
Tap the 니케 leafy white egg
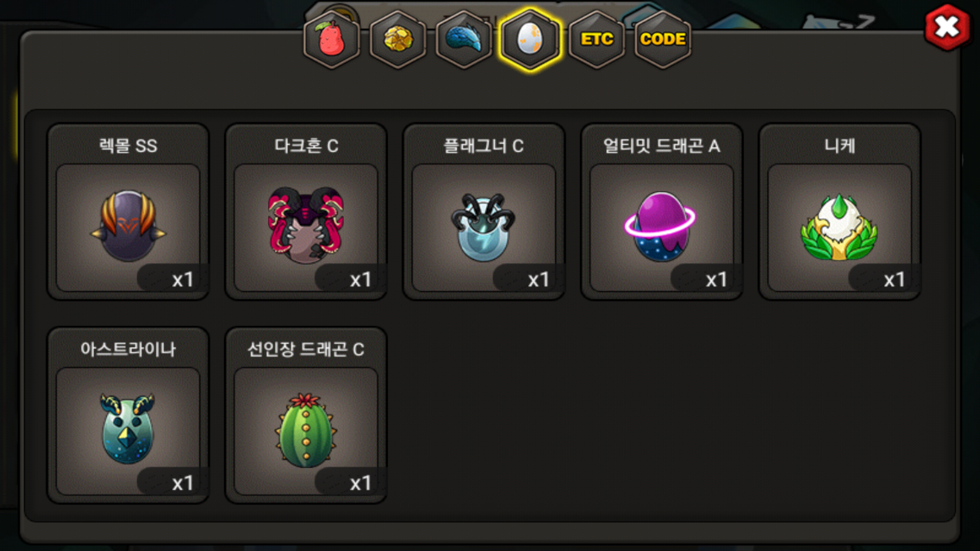tap(839, 227)
